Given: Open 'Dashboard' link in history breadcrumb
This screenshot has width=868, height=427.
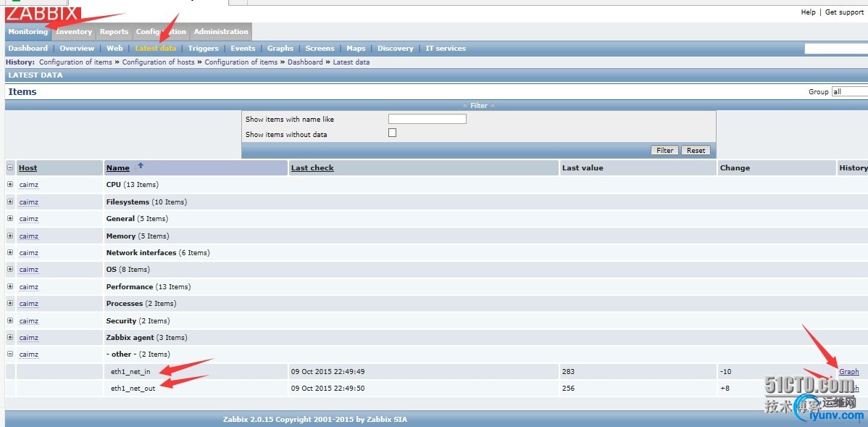Looking at the screenshot, I should pos(305,62).
